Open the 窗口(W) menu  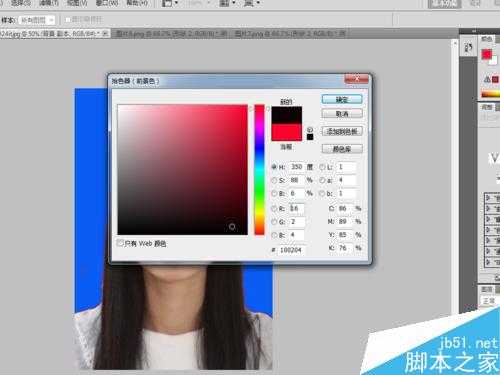pos(107,3)
